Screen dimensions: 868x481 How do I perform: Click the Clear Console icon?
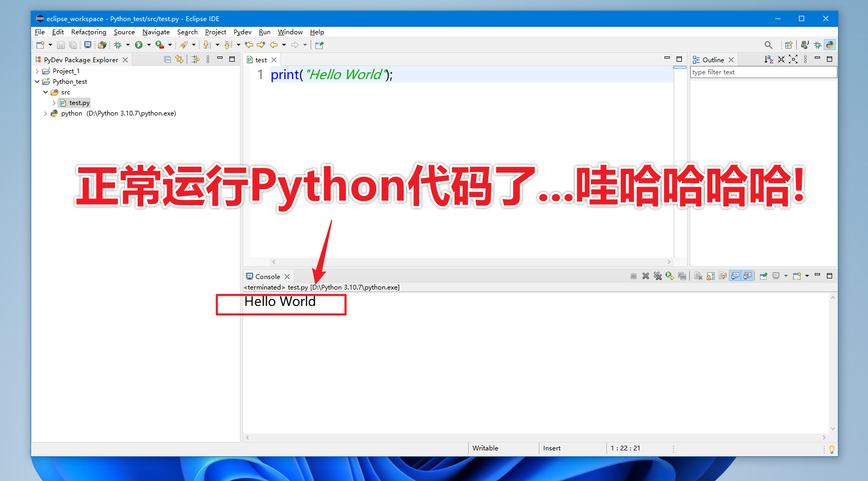pyautogui.click(x=698, y=276)
